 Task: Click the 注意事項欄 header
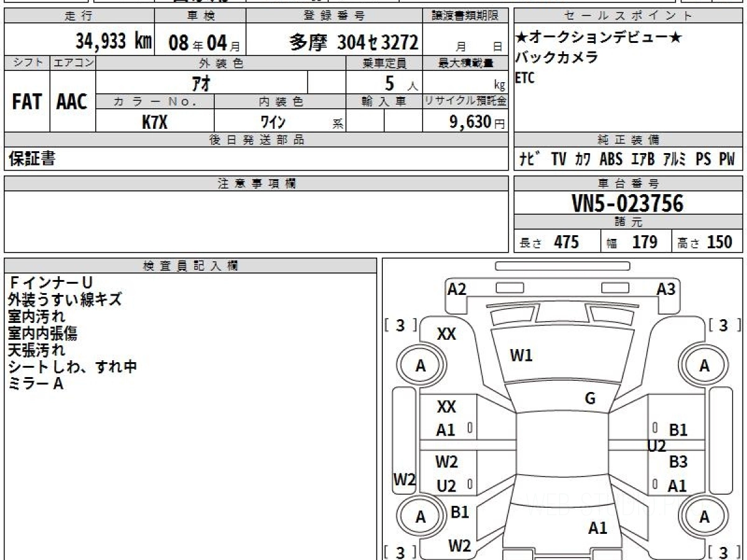point(256,183)
